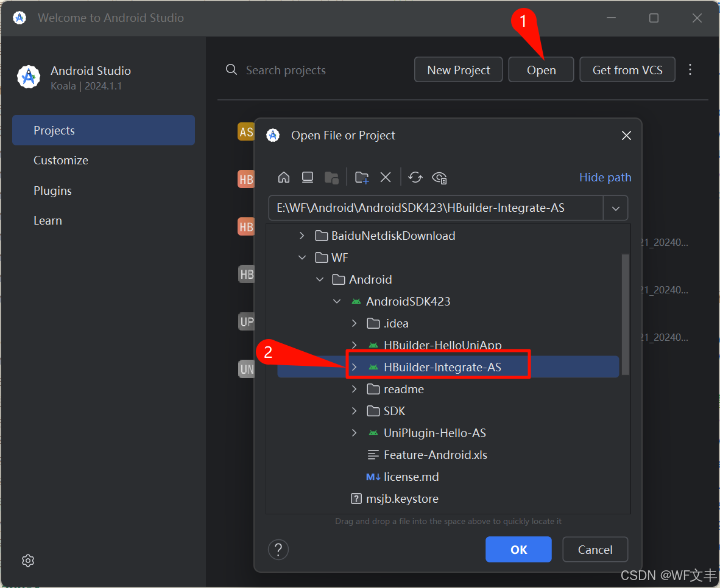Image resolution: width=720 pixels, height=588 pixels.
Task: Switch to the Projects section
Action: 104,130
